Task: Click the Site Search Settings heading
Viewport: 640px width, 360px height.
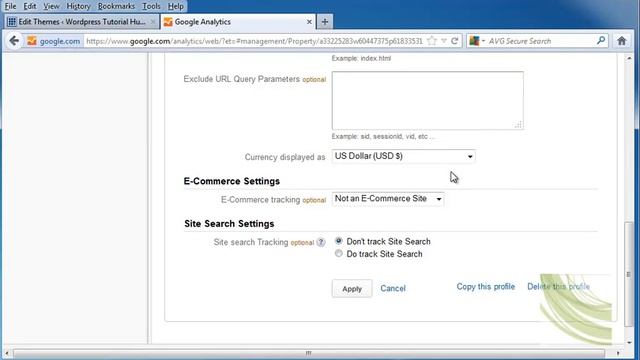Action: click(x=229, y=224)
